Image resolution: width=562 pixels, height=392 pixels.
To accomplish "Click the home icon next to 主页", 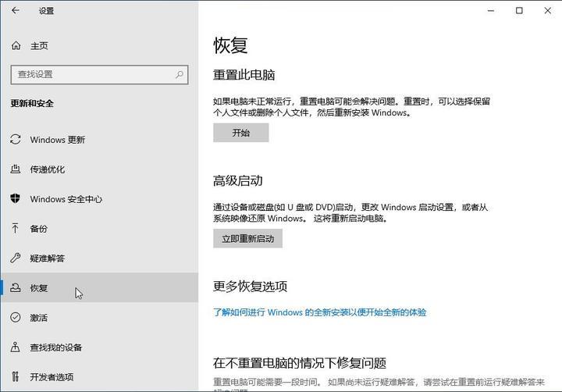I will point(16,45).
